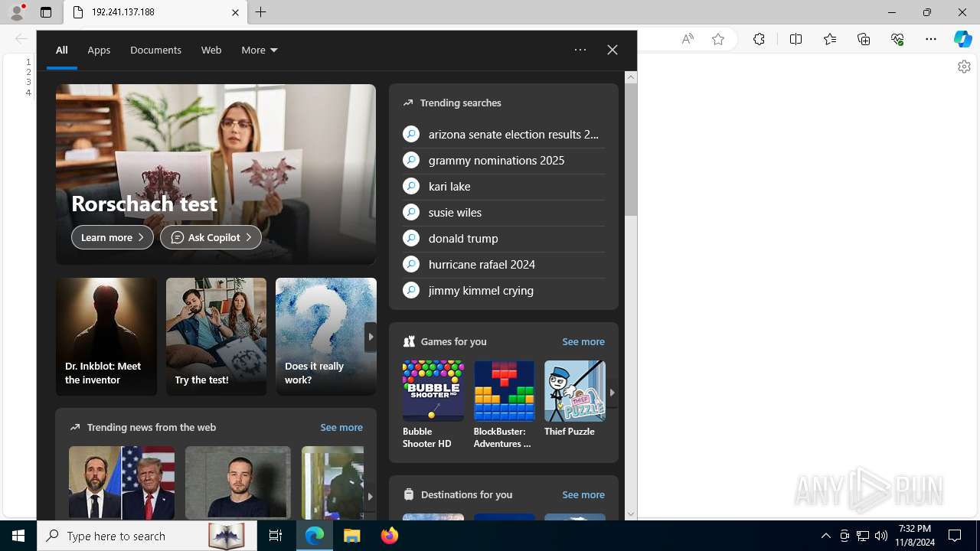Open the tab actions menu icon
Viewport: 980px width, 551px height.
point(46,12)
